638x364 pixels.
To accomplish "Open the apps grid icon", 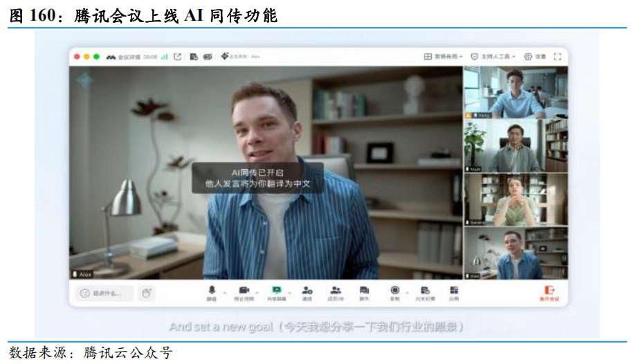I will pyautogui.click(x=454, y=293).
